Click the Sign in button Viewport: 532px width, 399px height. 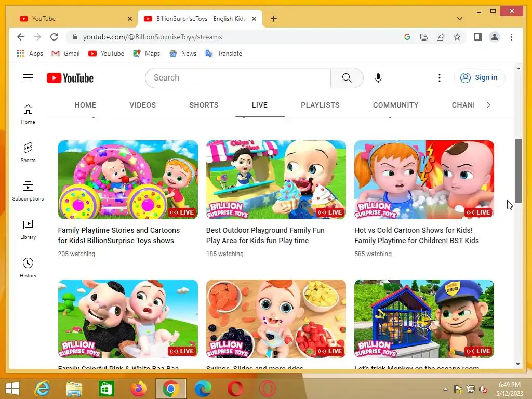point(480,78)
